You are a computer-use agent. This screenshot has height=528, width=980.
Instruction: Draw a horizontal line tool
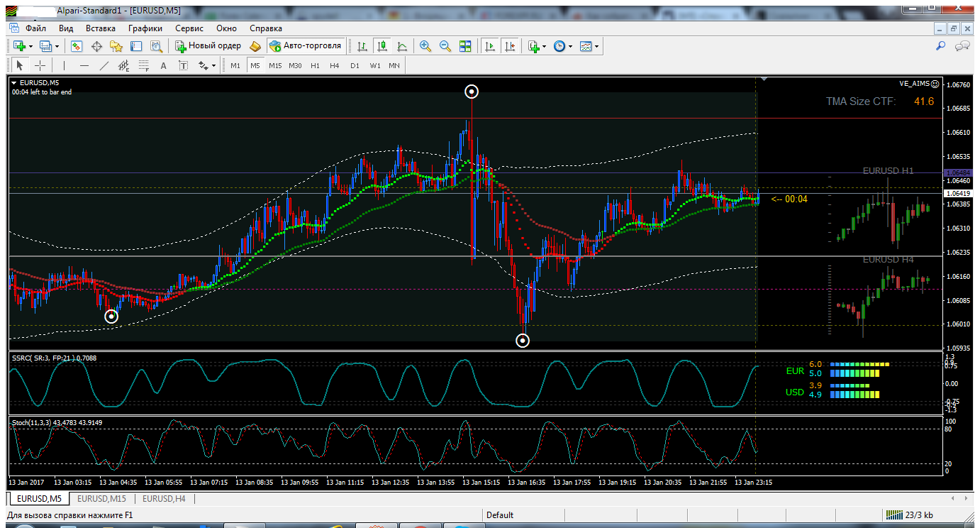click(x=84, y=66)
